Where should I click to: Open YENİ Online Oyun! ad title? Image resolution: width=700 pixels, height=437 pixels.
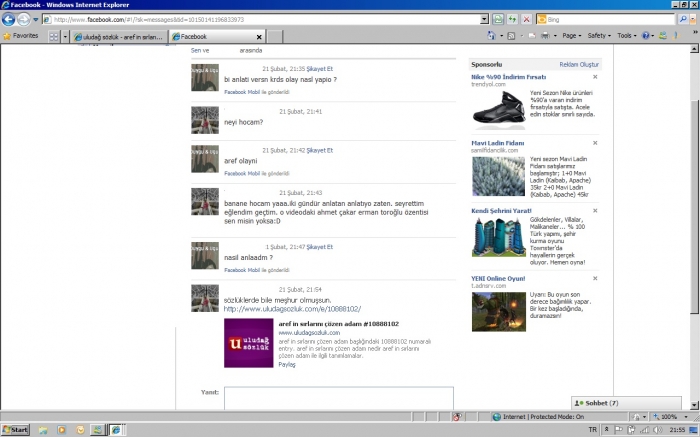(498, 279)
